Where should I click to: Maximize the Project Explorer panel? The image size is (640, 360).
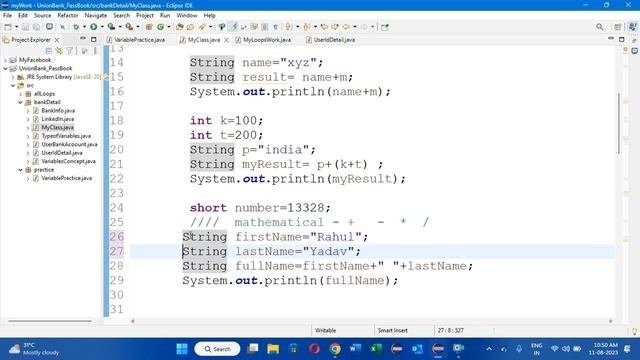tap(93, 40)
